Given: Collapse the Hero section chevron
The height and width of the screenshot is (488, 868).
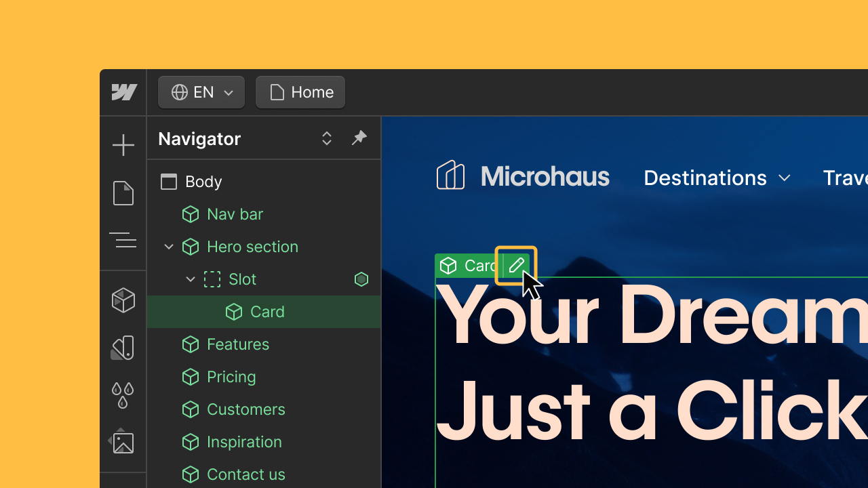Looking at the screenshot, I should click(x=169, y=247).
